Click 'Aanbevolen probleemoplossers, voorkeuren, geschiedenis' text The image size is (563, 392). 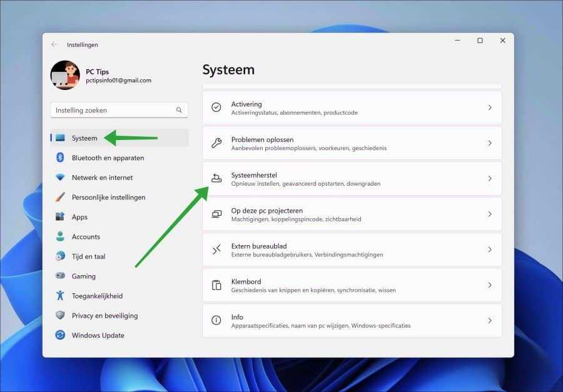click(309, 148)
